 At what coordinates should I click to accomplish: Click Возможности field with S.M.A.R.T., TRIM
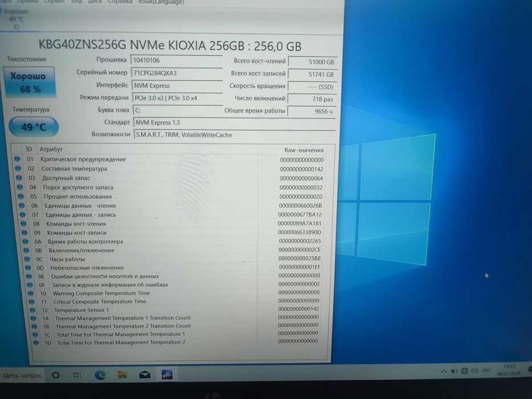coord(235,135)
